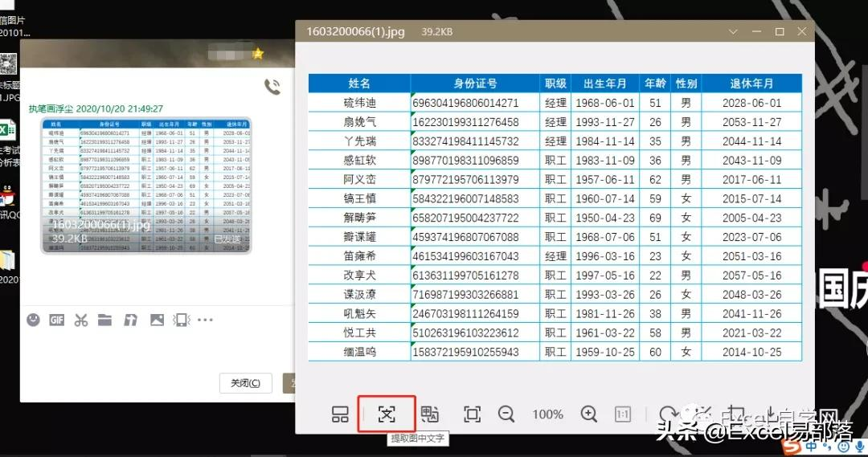Show more chat tools (three dots)
Image resolution: width=868 pixels, height=457 pixels.
(206, 320)
